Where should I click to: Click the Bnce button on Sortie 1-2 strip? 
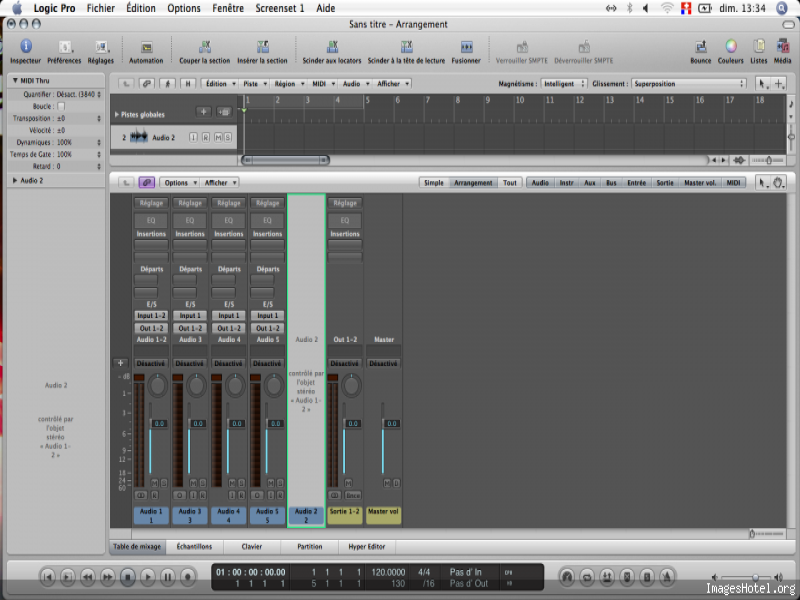pyautogui.click(x=353, y=495)
